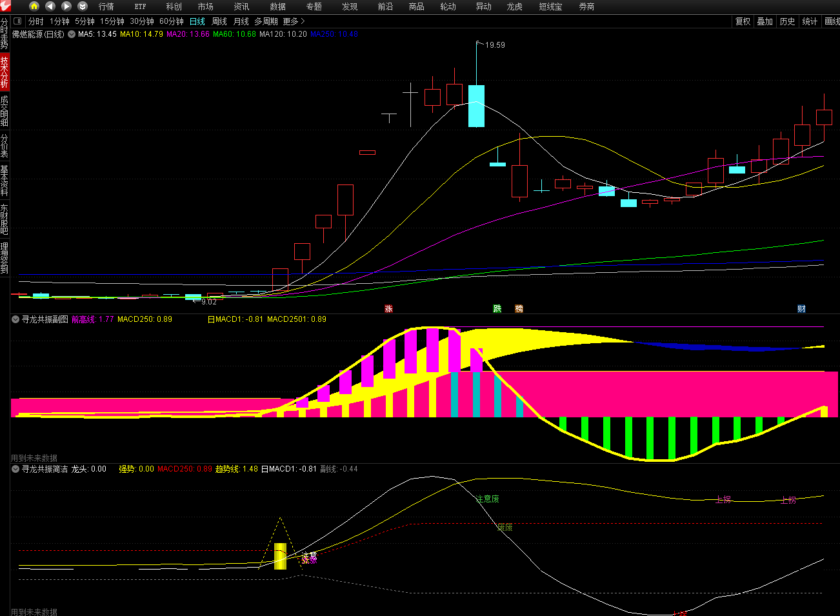Open the 多周期 multi-period view
Viewport: 840px width, 616px height.
266,21
